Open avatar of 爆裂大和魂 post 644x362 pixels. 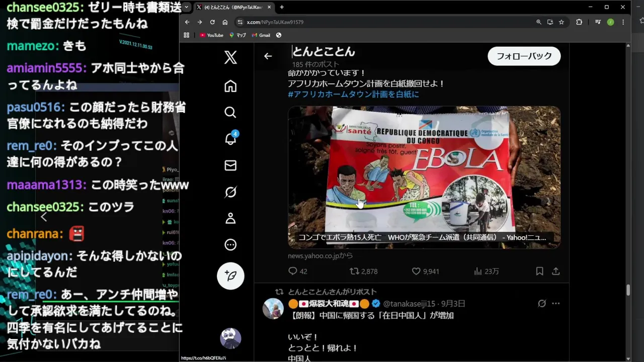tap(273, 308)
